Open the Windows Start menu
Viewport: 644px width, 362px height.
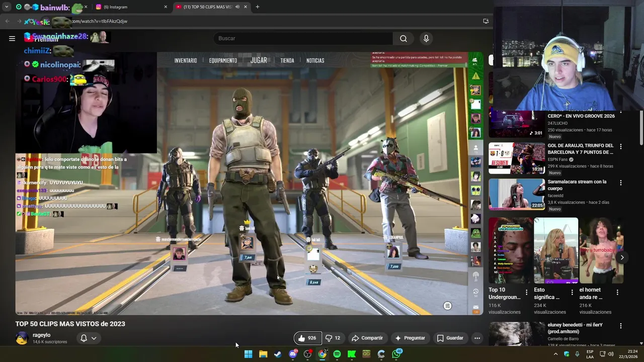coord(248,354)
